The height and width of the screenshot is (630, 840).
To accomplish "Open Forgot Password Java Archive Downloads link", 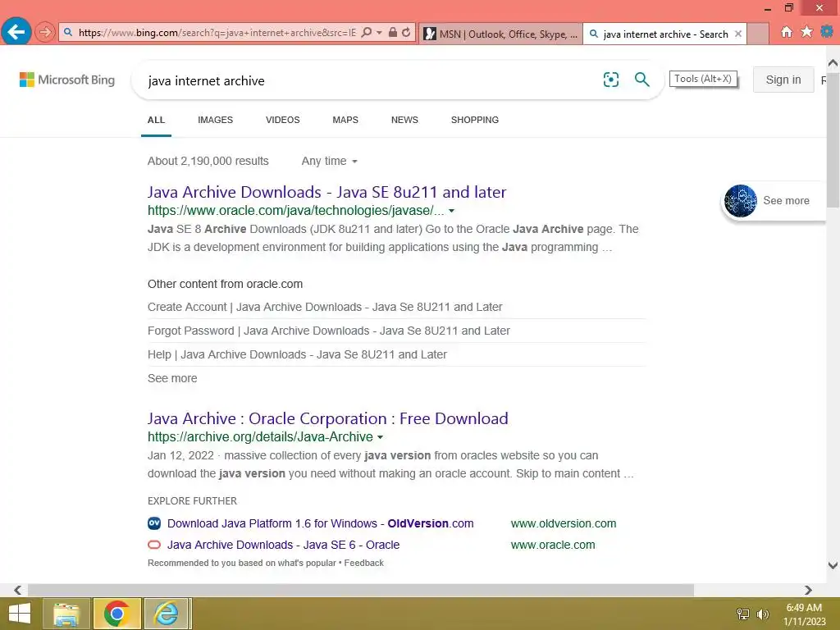I will 328,331.
